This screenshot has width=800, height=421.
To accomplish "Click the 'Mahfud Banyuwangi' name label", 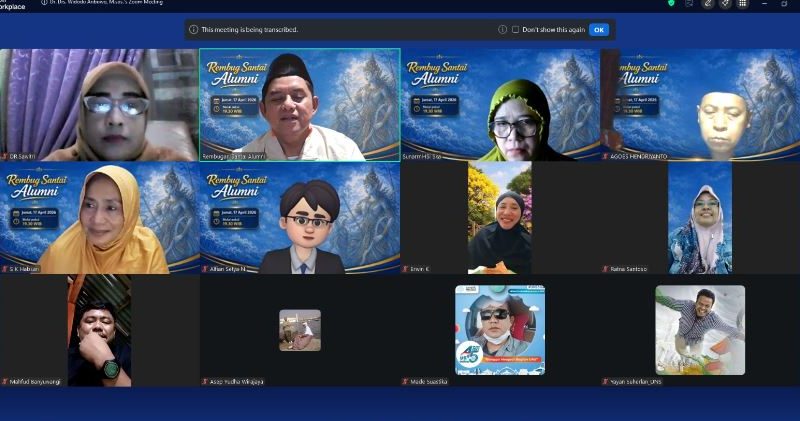I will [35, 382].
